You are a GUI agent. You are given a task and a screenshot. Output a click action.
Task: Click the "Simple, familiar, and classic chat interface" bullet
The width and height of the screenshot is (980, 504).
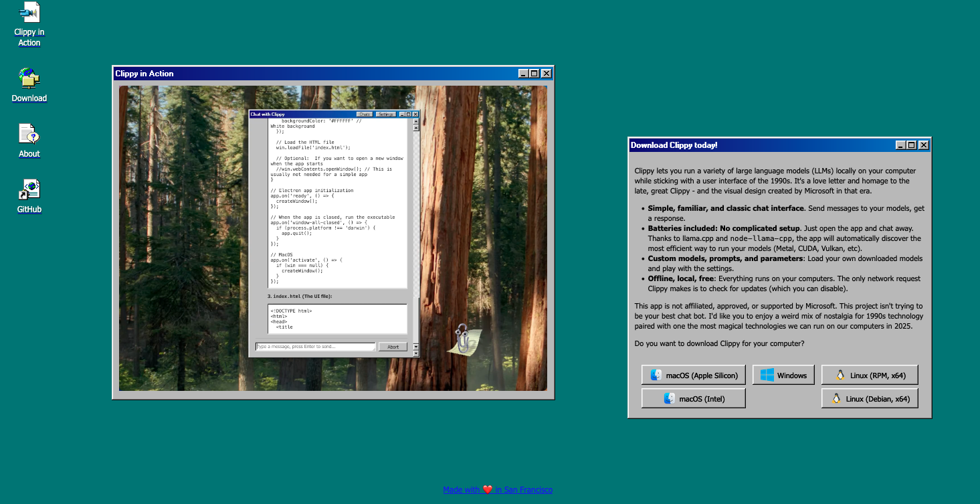(x=726, y=208)
